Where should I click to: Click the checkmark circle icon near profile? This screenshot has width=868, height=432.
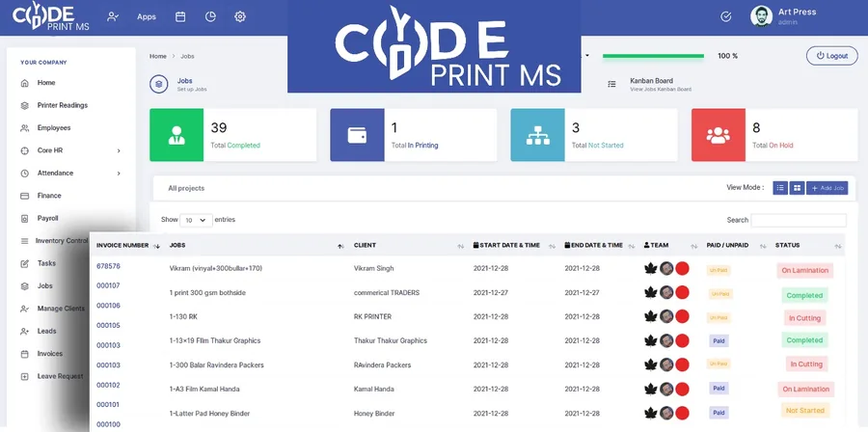[726, 16]
